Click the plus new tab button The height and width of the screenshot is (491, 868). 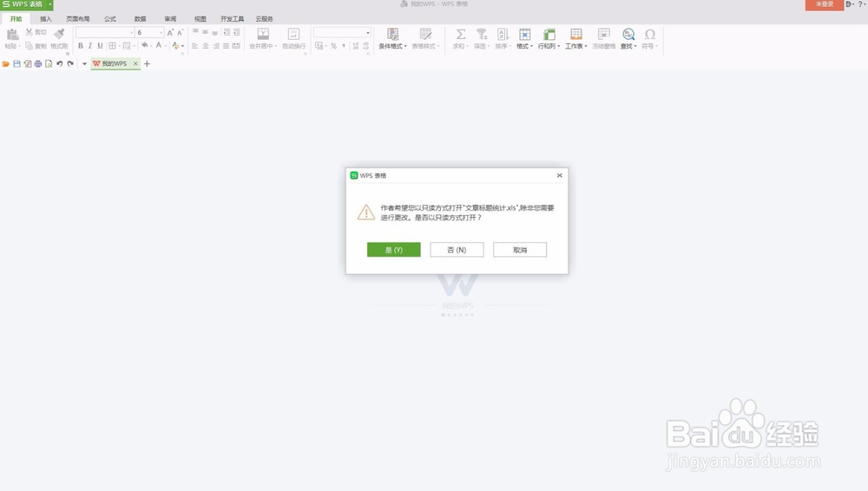point(147,63)
